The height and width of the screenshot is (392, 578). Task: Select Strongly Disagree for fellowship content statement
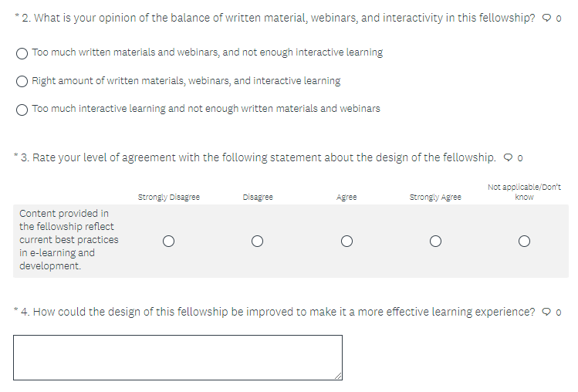pos(168,241)
